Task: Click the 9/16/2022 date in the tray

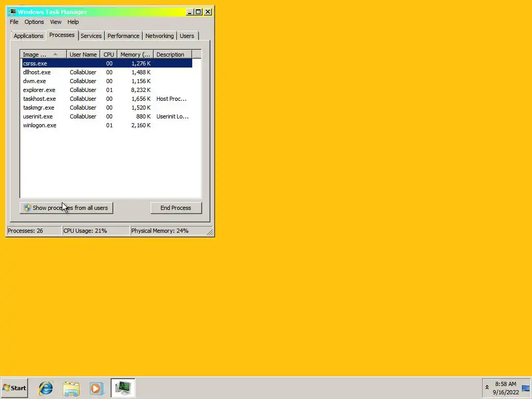Action: click(506, 393)
